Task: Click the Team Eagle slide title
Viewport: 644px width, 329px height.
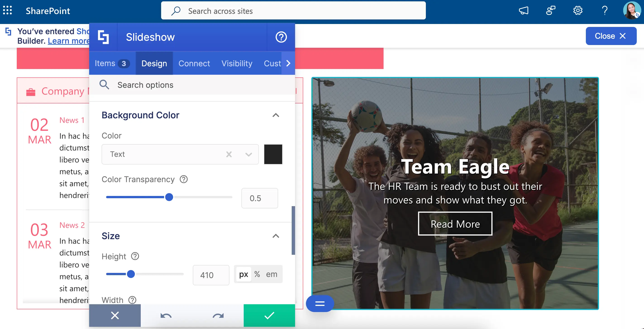Action: click(x=455, y=167)
